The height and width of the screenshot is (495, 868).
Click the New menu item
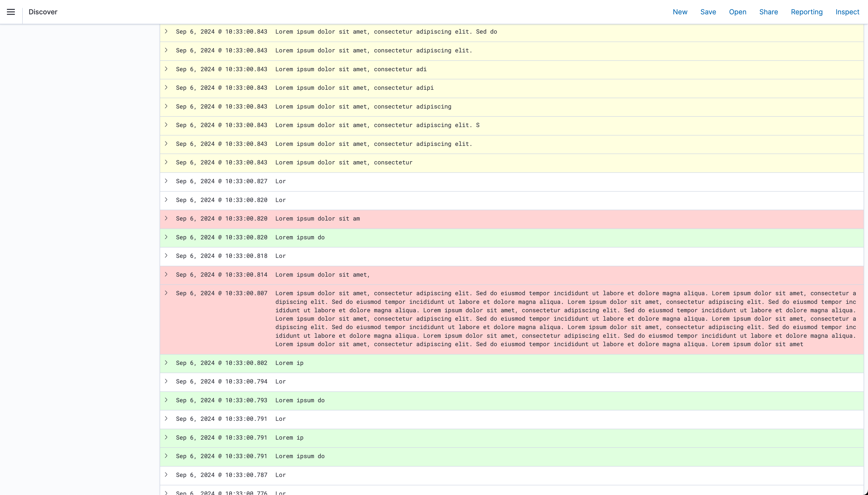click(x=680, y=12)
